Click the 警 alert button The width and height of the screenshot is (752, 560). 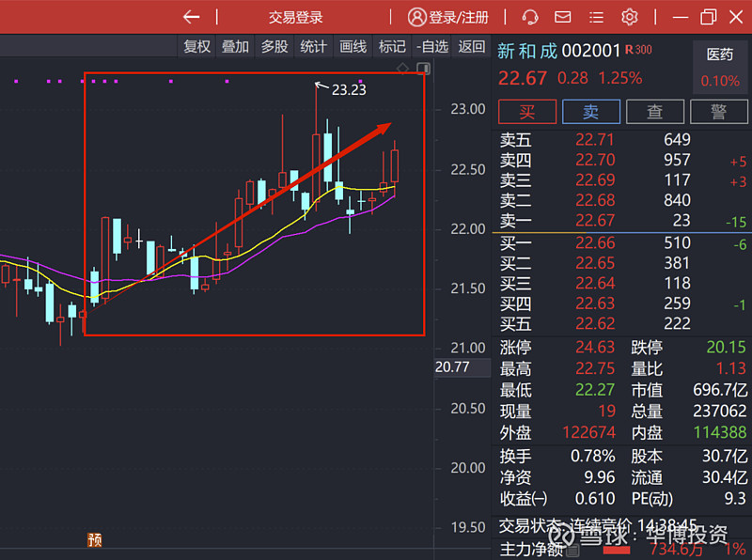[x=718, y=112]
